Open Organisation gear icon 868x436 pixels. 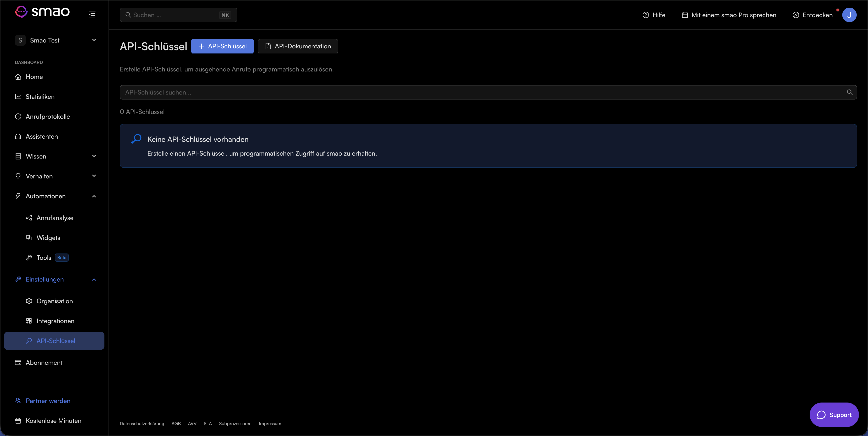pos(29,301)
